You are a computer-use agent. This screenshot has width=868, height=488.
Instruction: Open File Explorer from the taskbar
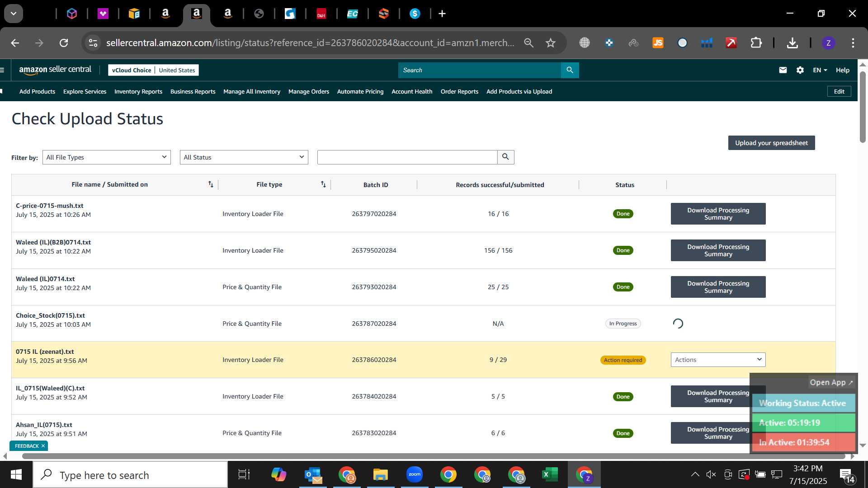(381, 475)
